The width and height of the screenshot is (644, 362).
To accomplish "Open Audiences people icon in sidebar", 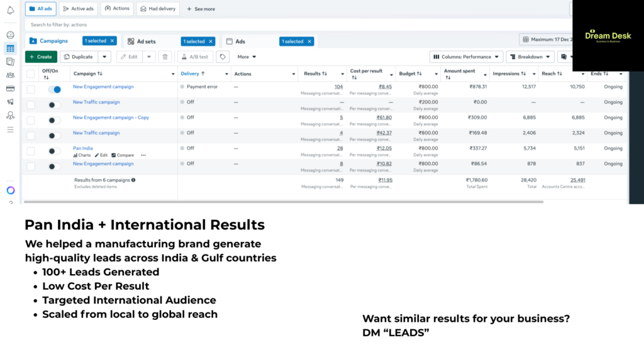I will pos(10,75).
